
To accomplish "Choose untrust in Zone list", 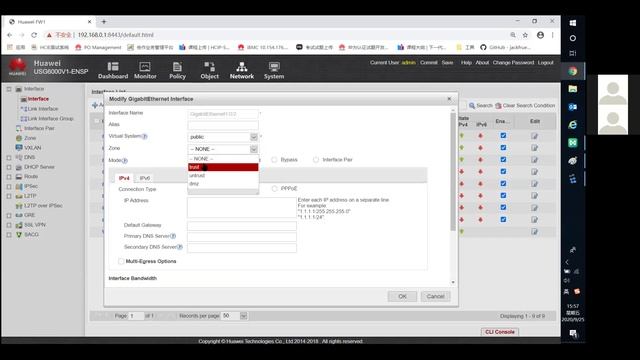I will 223,176.
